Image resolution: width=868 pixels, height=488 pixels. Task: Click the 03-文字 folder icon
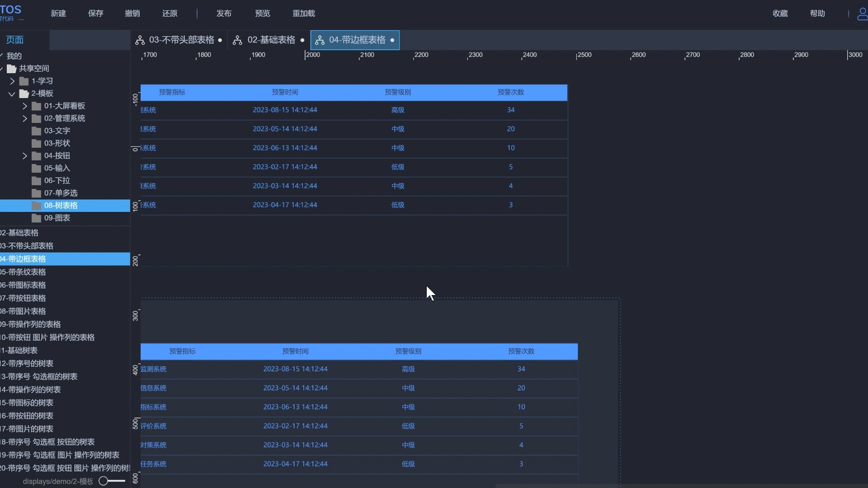pyautogui.click(x=37, y=131)
